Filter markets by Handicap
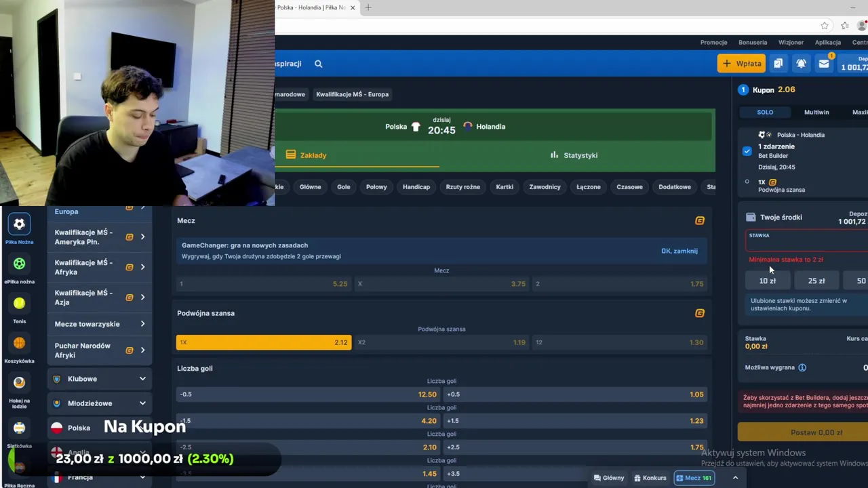The image size is (868, 488). pyautogui.click(x=416, y=187)
